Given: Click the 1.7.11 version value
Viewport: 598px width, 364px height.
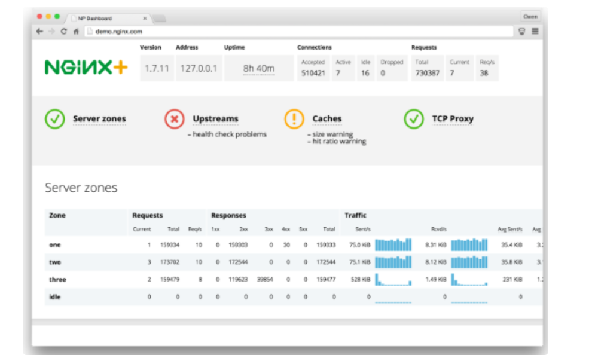Looking at the screenshot, I should point(157,68).
